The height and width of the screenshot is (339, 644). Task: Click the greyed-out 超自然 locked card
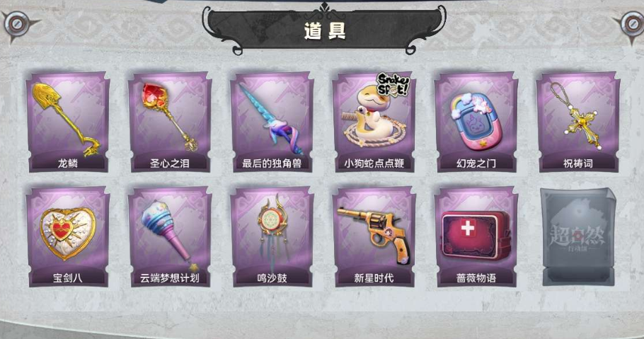click(x=579, y=236)
